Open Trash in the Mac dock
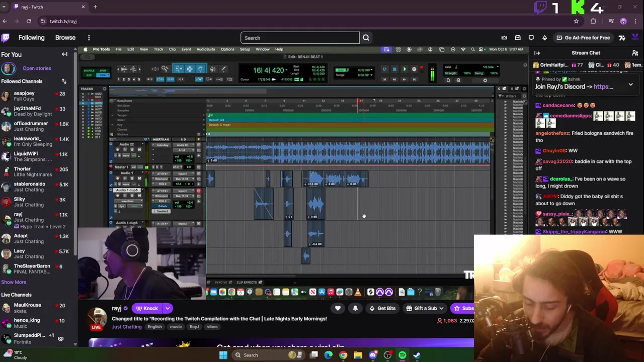This screenshot has width=644, height=362. point(438,292)
